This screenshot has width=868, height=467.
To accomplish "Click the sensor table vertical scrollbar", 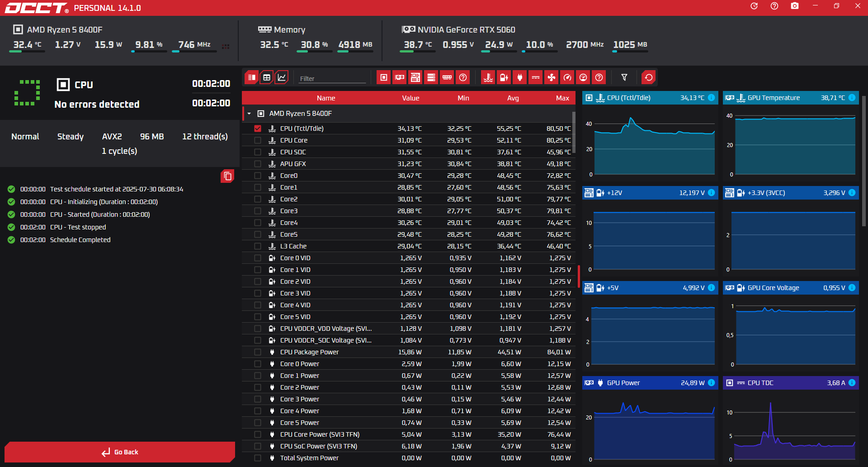I will [574, 132].
